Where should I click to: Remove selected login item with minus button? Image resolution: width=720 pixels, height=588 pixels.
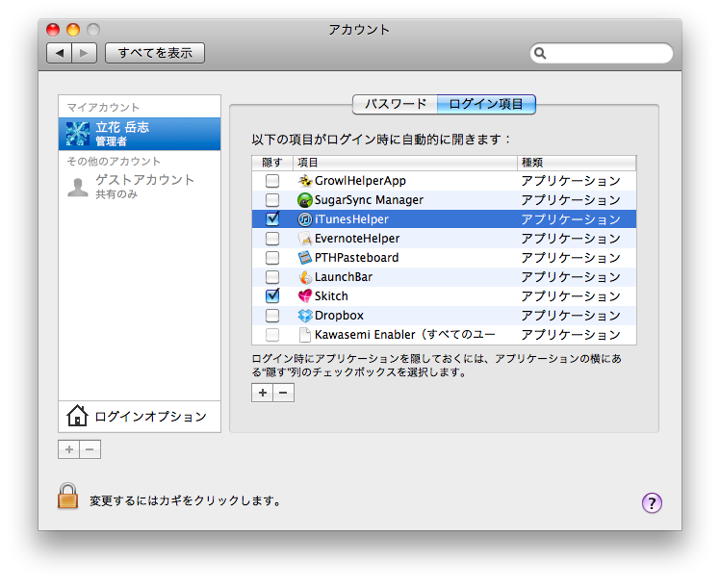click(x=283, y=393)
